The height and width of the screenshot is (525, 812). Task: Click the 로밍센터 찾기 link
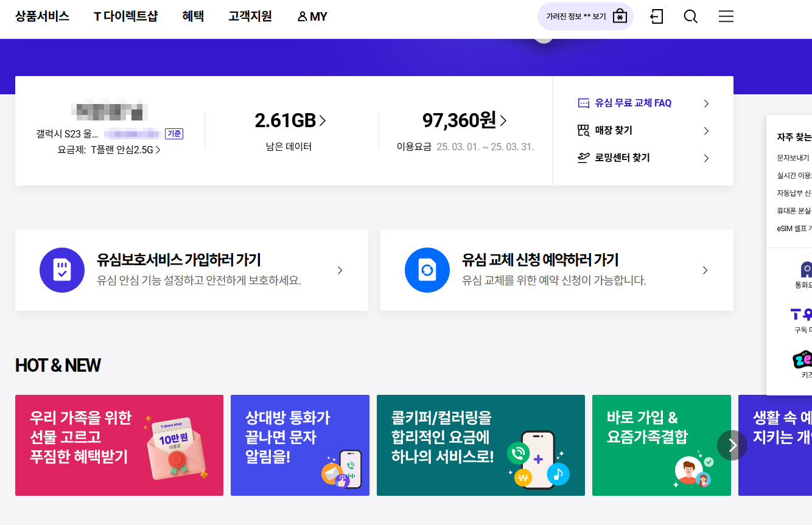click(x=622, y=158)
